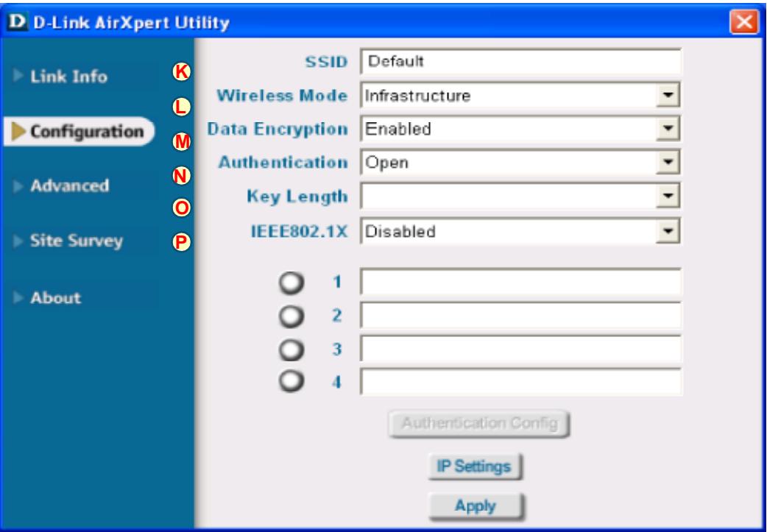767x532 pixels.
Task: Show the About page
Action: (55, 297)
